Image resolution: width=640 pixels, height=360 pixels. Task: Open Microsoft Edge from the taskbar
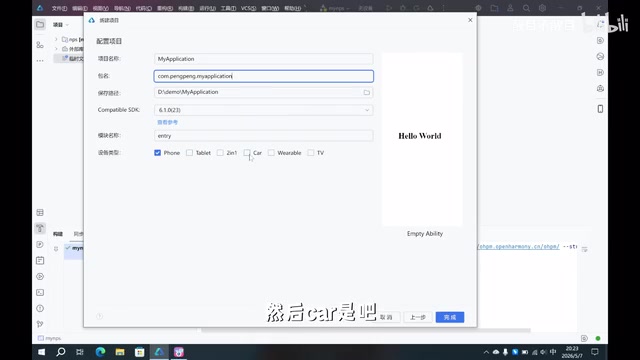pos(100,352)
